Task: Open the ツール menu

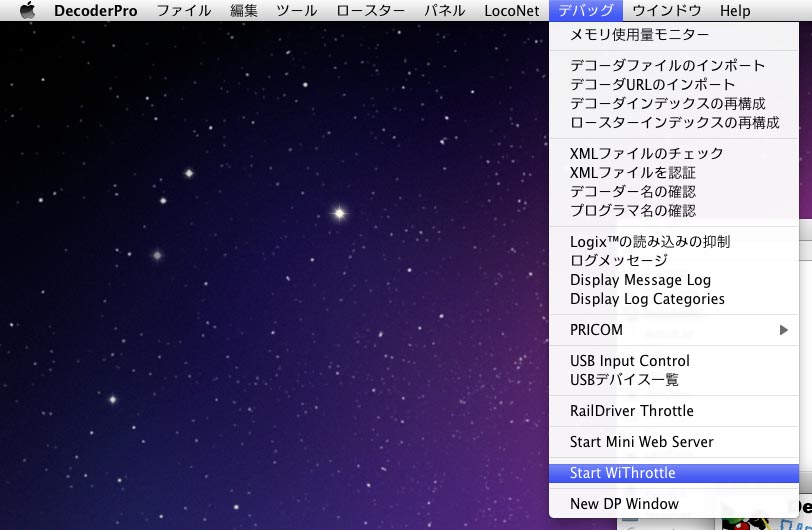Action: pos(297,10)
